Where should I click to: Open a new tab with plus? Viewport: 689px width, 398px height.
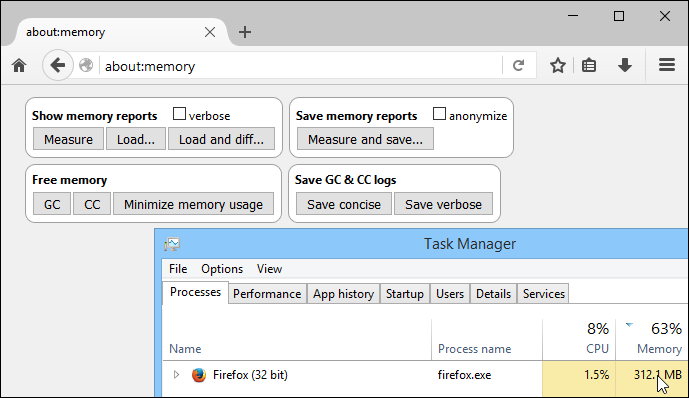pyautogui.click(x=245, y=32)
